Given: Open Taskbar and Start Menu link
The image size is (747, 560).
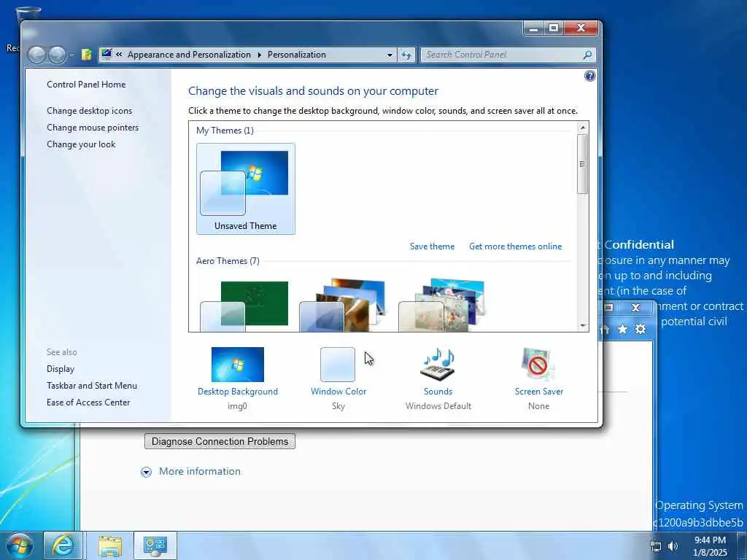Looking at the screenshot, I should (91, 385).
